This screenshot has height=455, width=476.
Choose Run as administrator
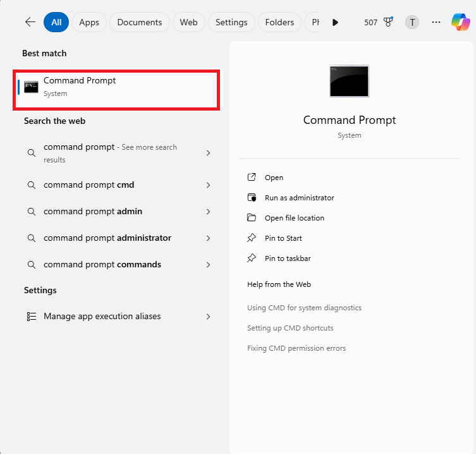coord(300,198)
